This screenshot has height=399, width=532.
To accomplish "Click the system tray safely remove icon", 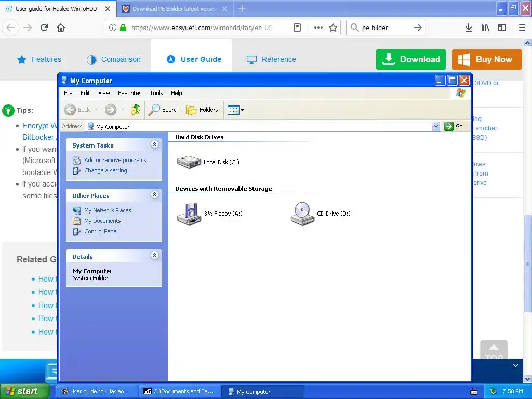I will (494, 392).
